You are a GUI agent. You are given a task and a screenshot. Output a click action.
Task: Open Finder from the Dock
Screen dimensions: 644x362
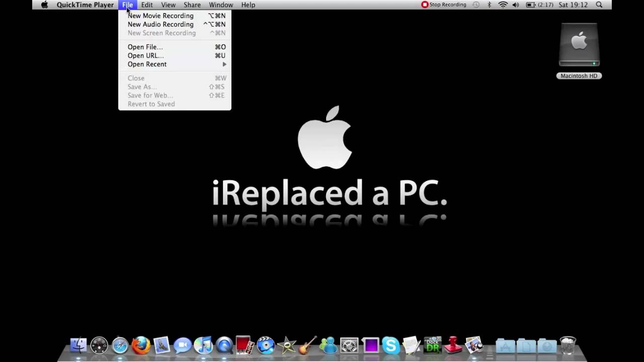(x=78, y=345)
